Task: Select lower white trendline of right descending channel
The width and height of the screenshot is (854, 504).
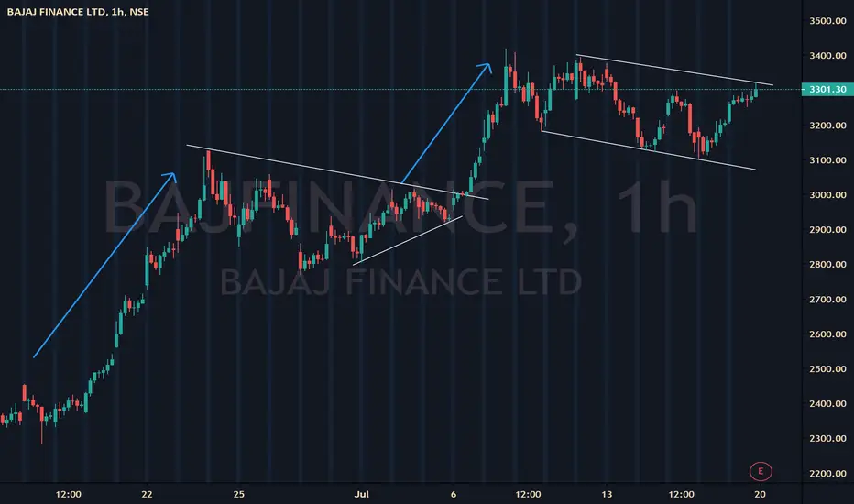Action: point(648,150)
